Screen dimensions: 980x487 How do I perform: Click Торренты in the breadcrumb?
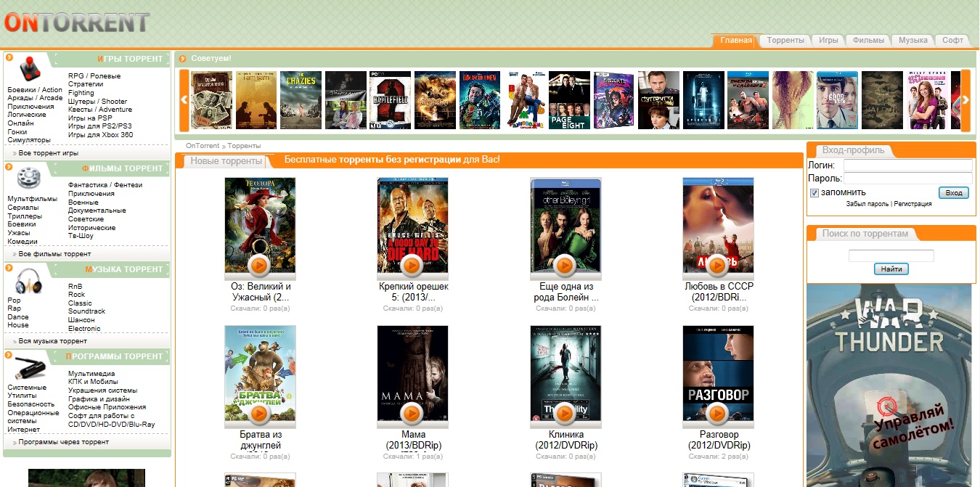point(245,146)
